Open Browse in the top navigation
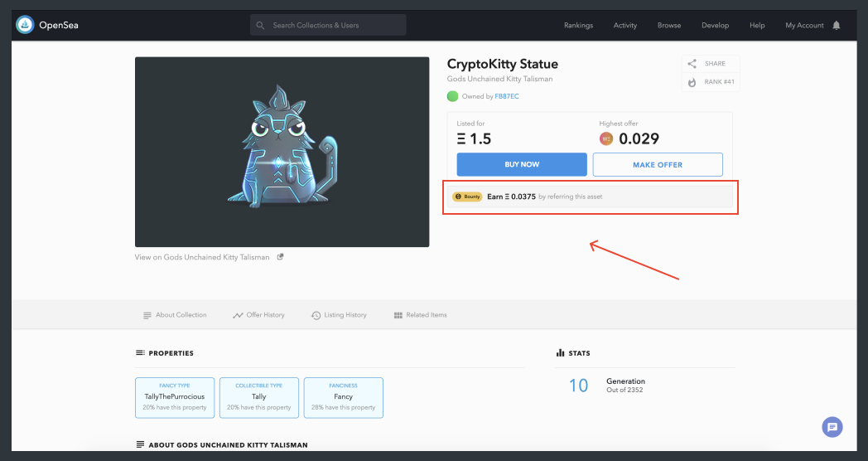868x461 pixels. pyautogui.click(x=669, y=26)
